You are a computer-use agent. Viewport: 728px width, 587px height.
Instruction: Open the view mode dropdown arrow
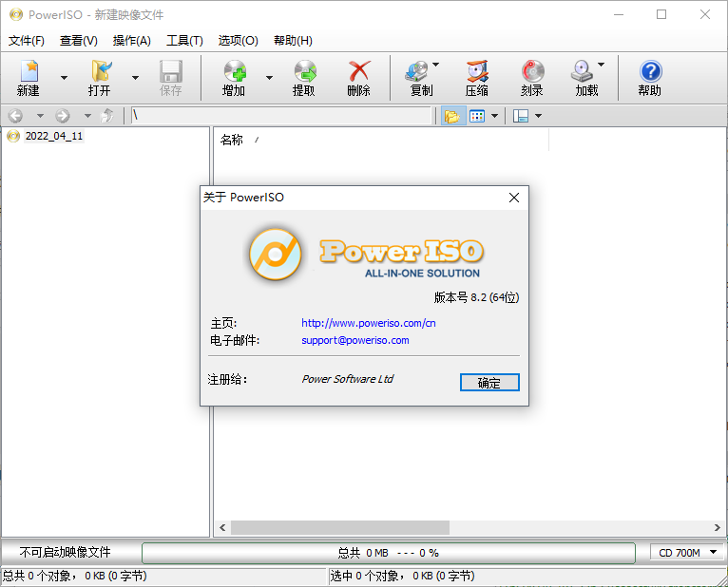pos(494,116)
